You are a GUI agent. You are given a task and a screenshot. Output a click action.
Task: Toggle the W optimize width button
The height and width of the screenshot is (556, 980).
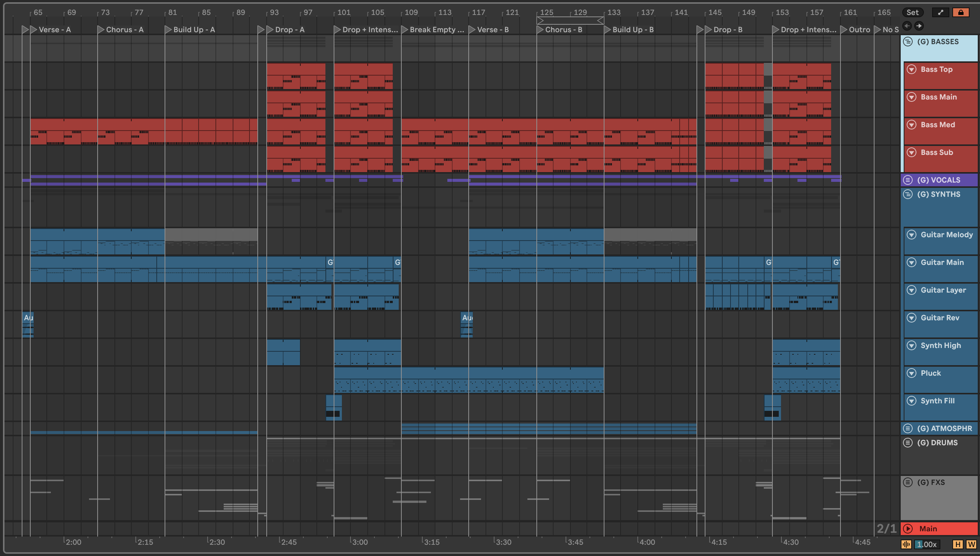pyautogui.click(x=971, y=544)
